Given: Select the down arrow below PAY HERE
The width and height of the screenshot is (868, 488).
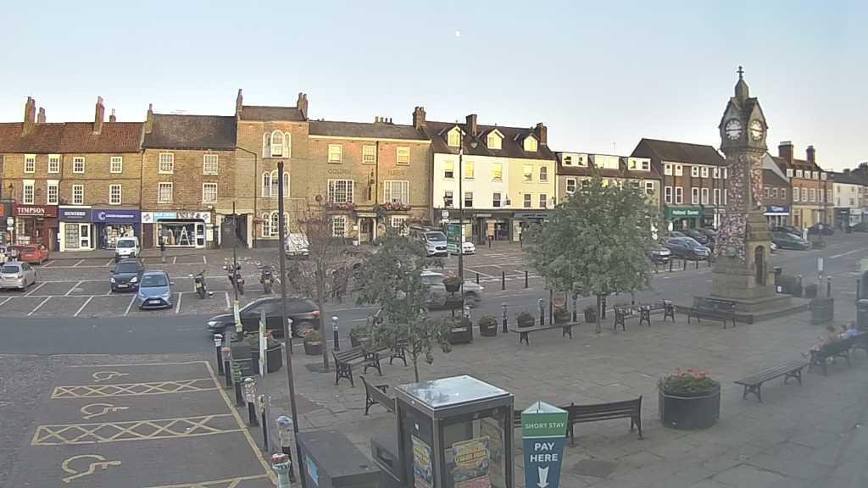Looking at the screenshot, I should click(543, 477).
